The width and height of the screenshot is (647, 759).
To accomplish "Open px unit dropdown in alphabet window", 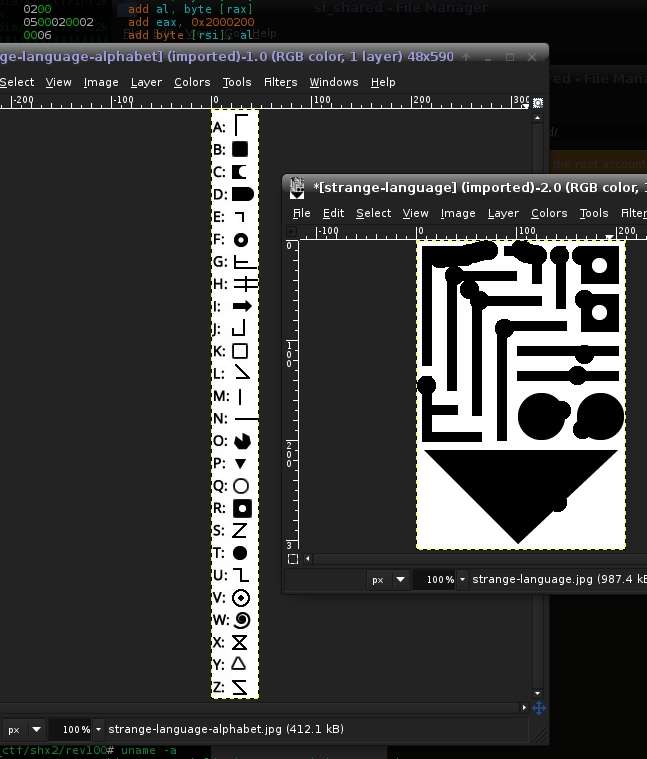I will 23,729.
